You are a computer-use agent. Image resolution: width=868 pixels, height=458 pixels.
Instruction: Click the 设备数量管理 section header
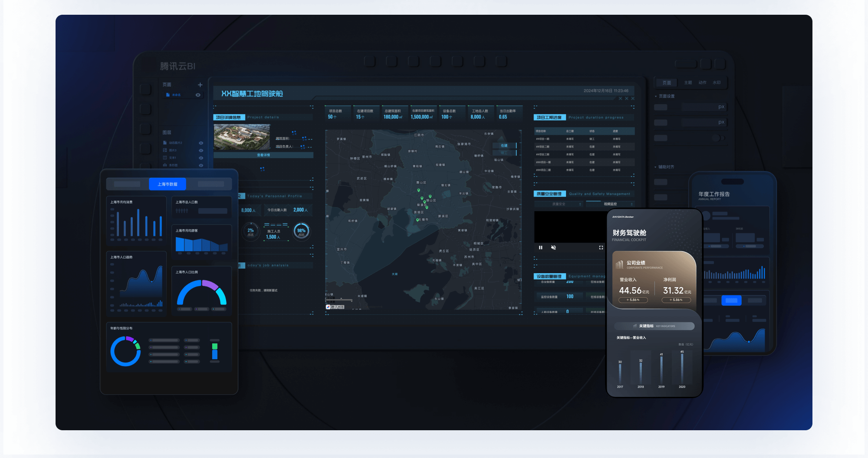(549, 276)
